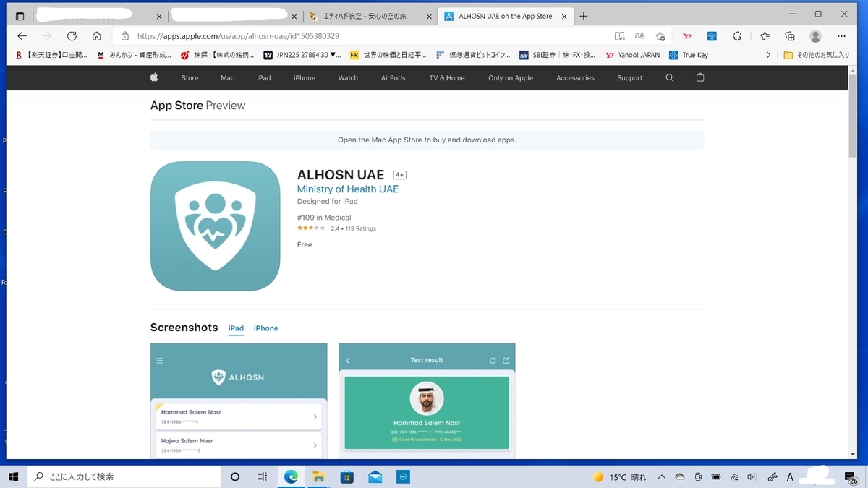Click the Apple logo in navigation
The width and height of the screenshot is (868, 488).
tap(154, 77)
